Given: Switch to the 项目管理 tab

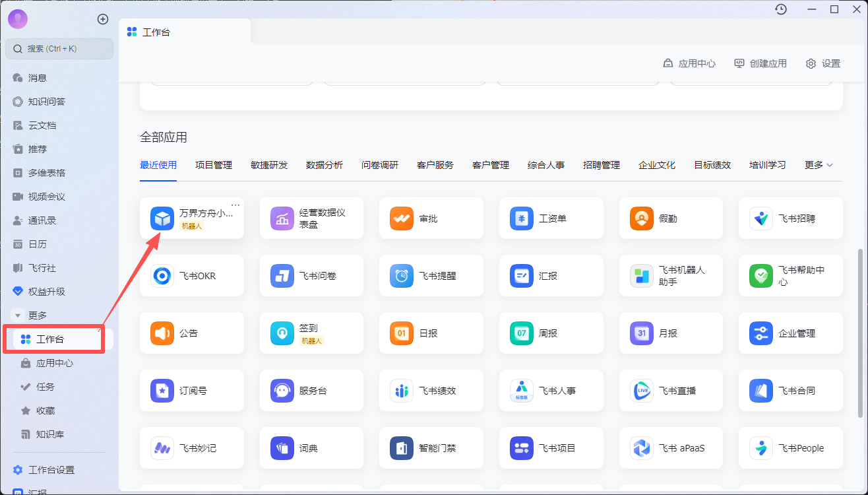Looking at the screenshot, I should click(x=214, y=165).
